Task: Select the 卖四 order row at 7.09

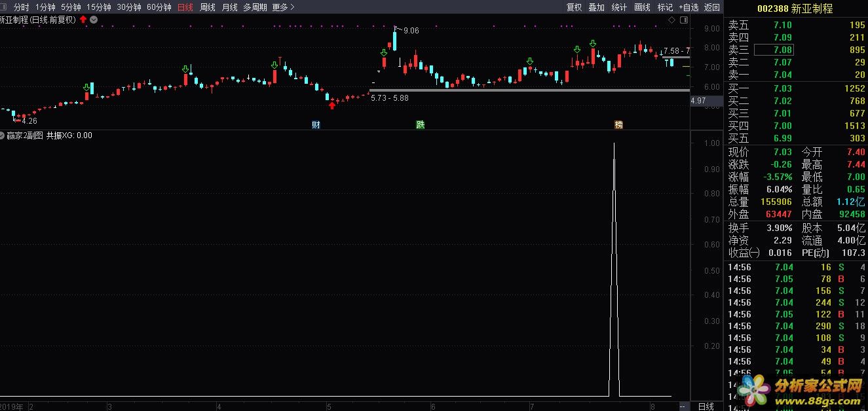Action: (x=796, y=37)
